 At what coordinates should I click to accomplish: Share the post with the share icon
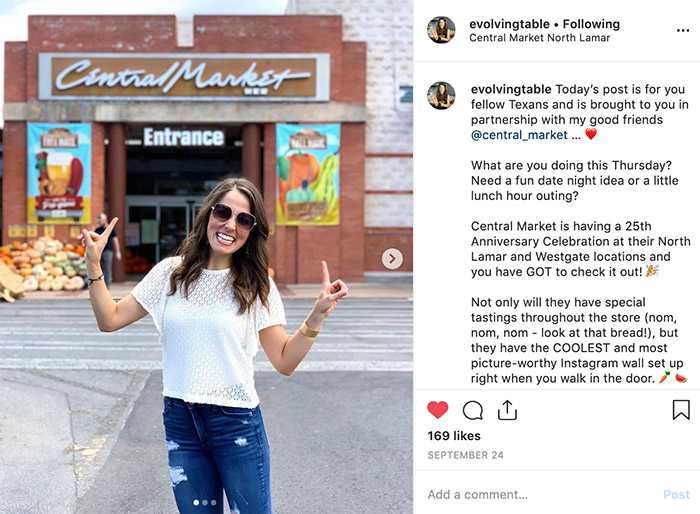507,410
